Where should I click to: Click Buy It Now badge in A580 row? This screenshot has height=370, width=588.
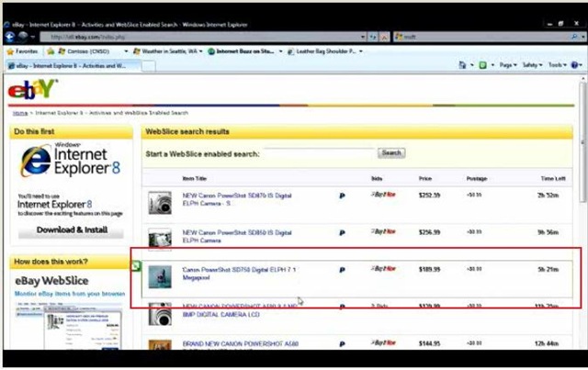coord(383,343)
